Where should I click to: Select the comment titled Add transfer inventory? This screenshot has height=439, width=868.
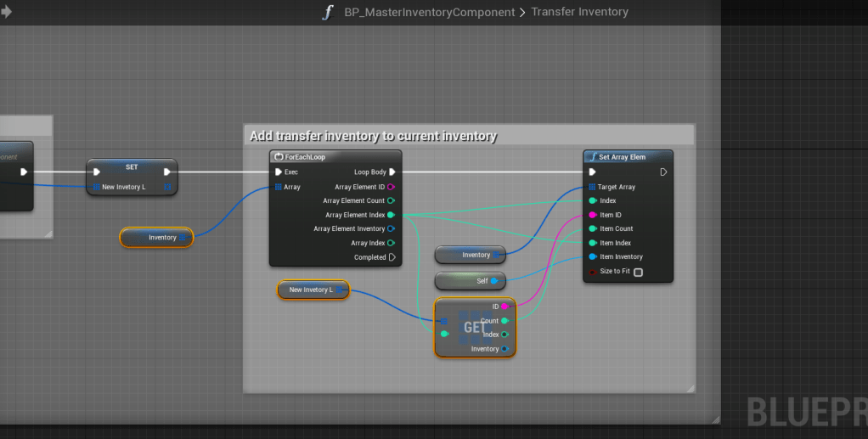click(373, 136)
